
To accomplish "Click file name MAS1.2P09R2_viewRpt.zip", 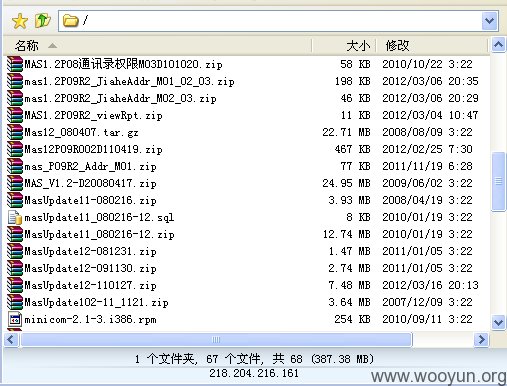I will pyautogui.click(x=93, y=115).
